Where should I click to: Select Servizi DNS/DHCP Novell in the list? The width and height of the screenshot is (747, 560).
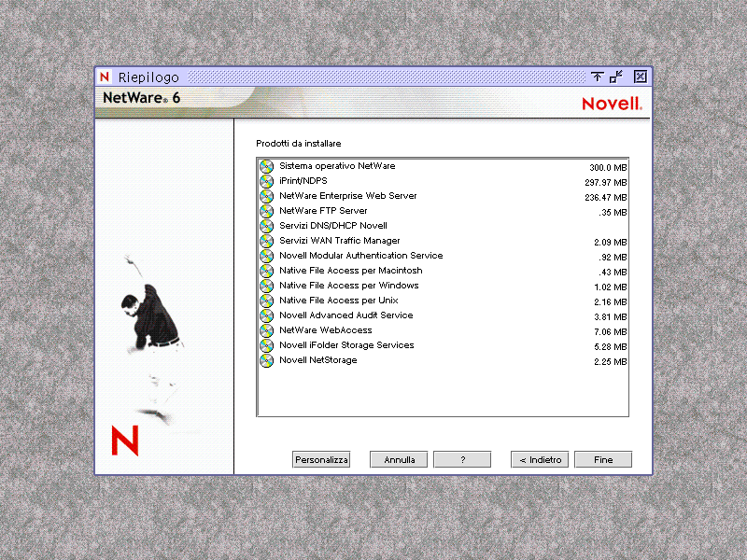pos(333,226)
